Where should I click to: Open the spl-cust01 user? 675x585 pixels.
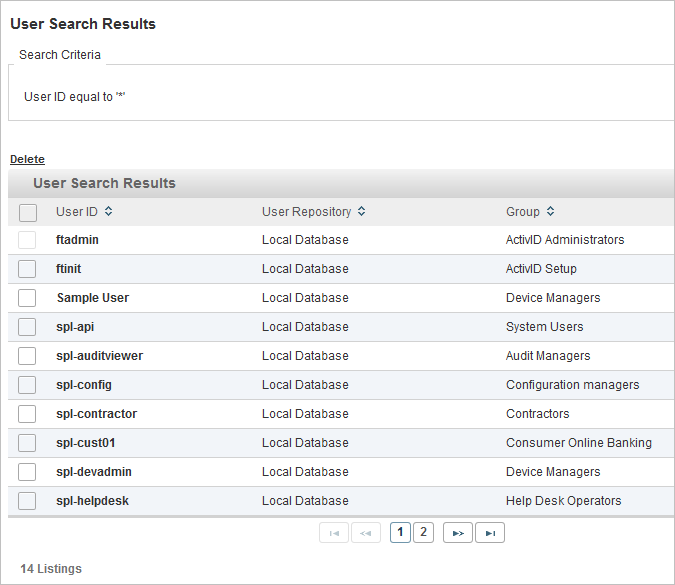86,443
